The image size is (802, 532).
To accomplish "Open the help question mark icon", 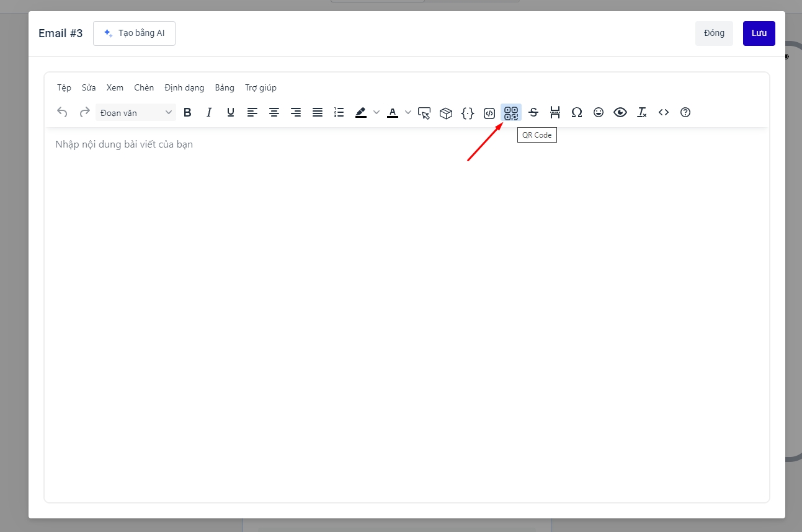I will [685, 112].
